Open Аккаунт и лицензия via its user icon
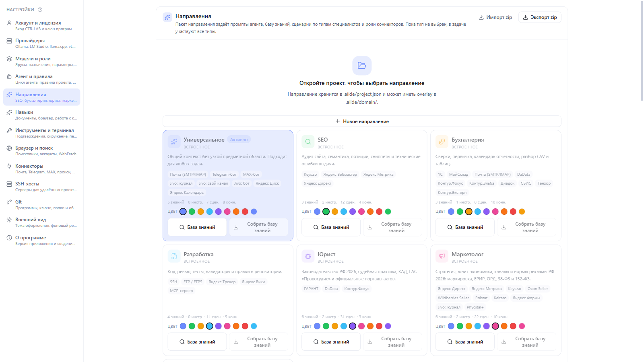Viewport: 644px width, 362px height. click(9, 23)
